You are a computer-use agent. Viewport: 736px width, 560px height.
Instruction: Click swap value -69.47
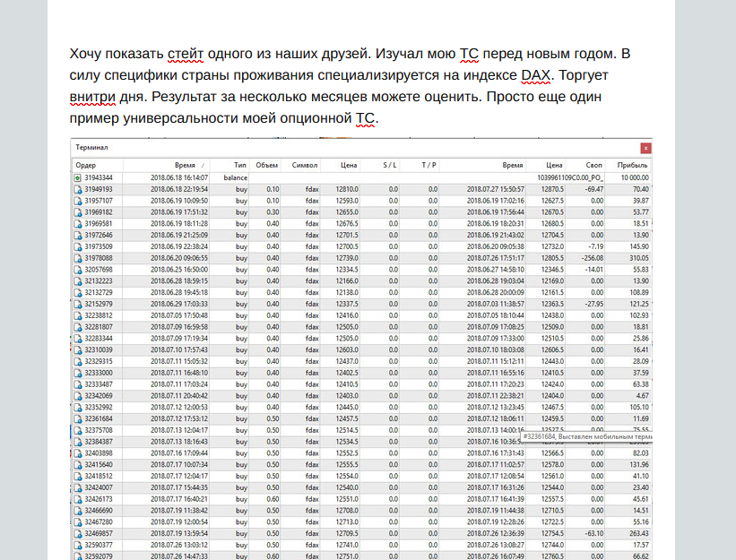(594, 189)
